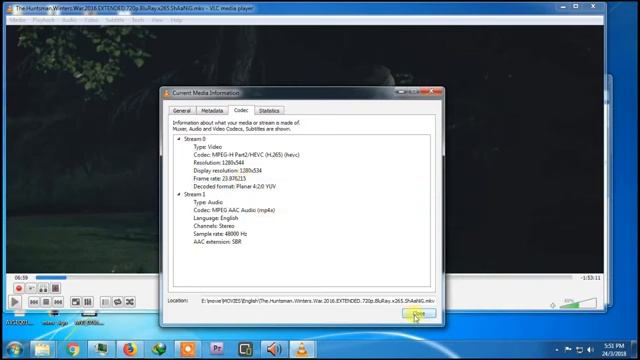This screenshot has width=640, height=360.
Task: Click the Previous media button
Action: [34, 302]
